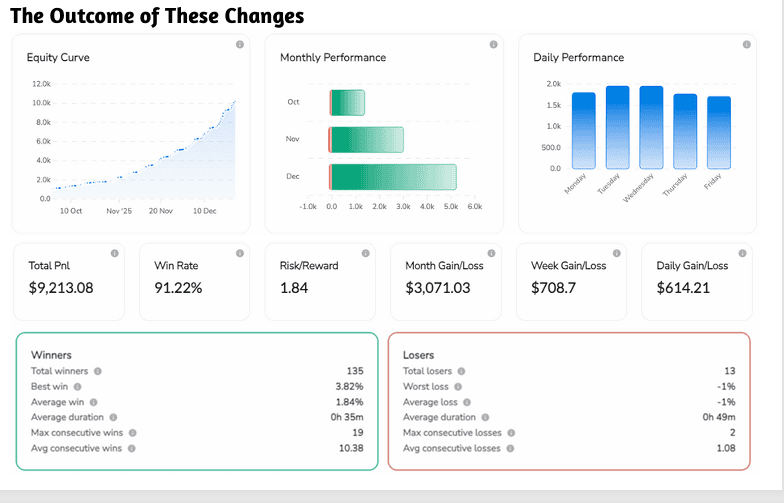
Task: Click the 10 Dec label on Equity Curve axis
Action: tap(204, 211)
